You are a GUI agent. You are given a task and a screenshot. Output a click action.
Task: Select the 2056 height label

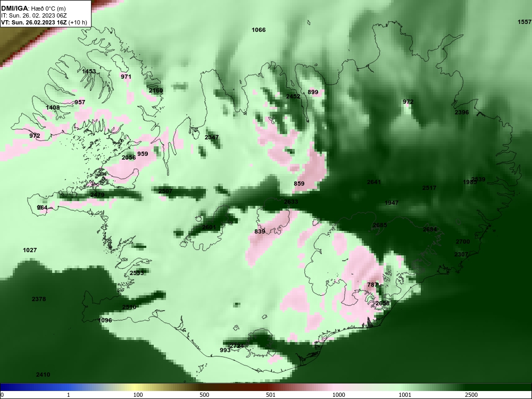click(129, 157)
